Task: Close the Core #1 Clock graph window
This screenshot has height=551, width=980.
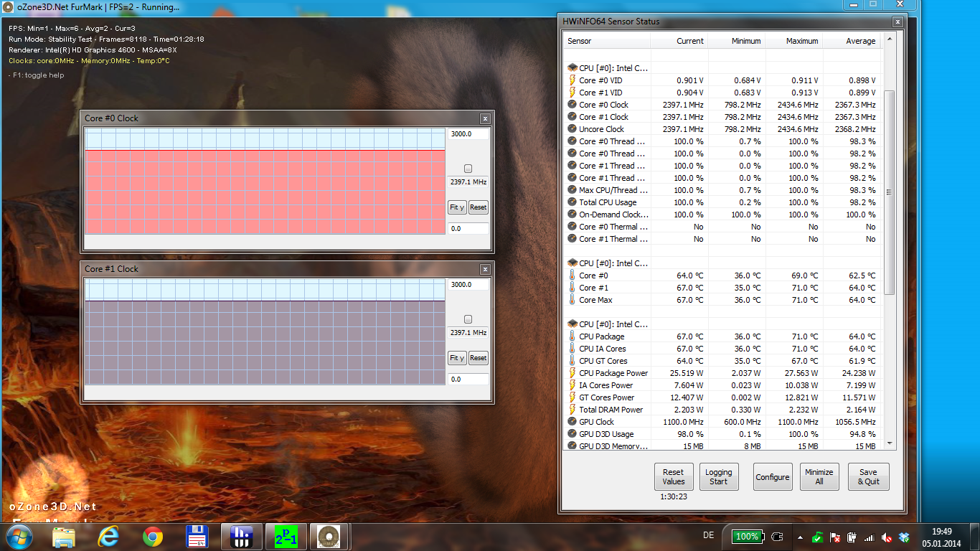Action: click(x=486, y=269)
